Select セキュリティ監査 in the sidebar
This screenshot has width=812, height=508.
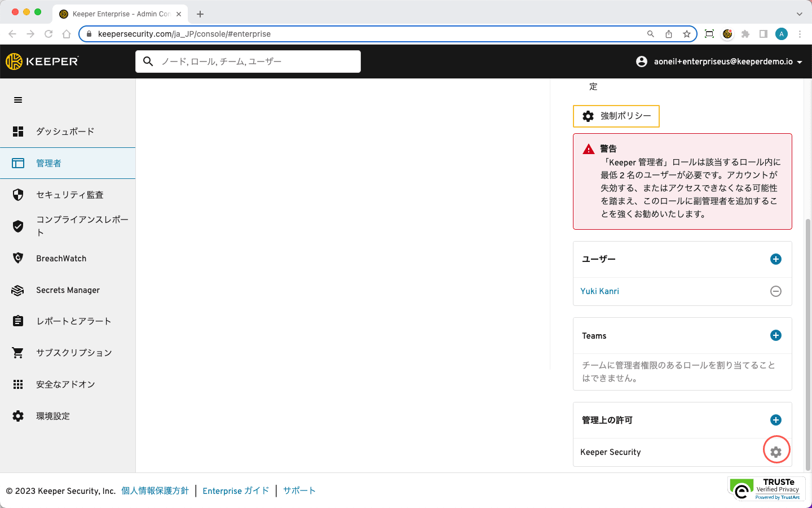(x=69, y=195)
